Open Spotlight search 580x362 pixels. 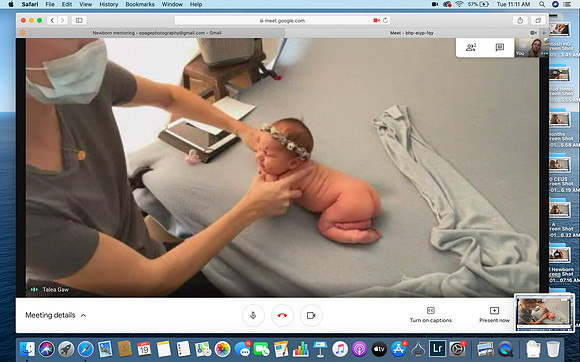542,4
